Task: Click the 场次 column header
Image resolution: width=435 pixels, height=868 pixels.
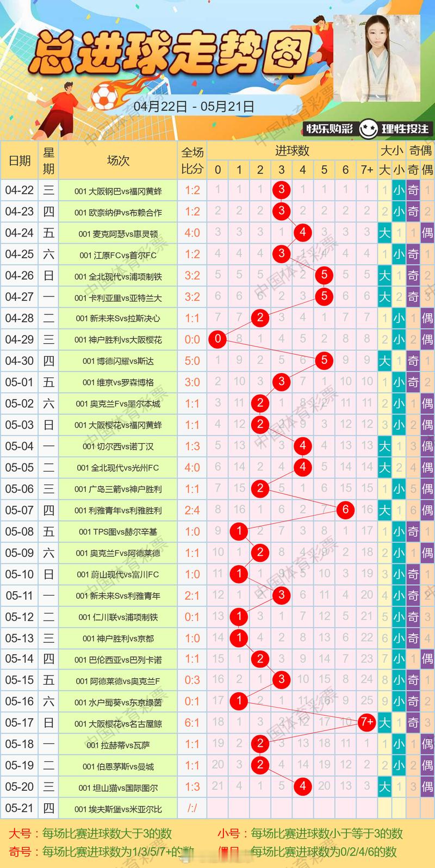Action: [x=118, y=160]
